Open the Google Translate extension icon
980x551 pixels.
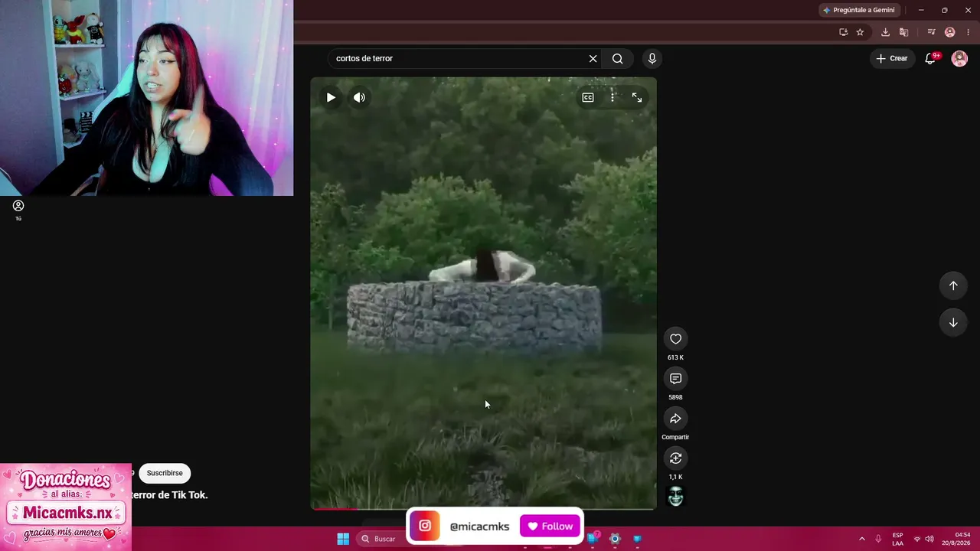[x=904, y=32]
